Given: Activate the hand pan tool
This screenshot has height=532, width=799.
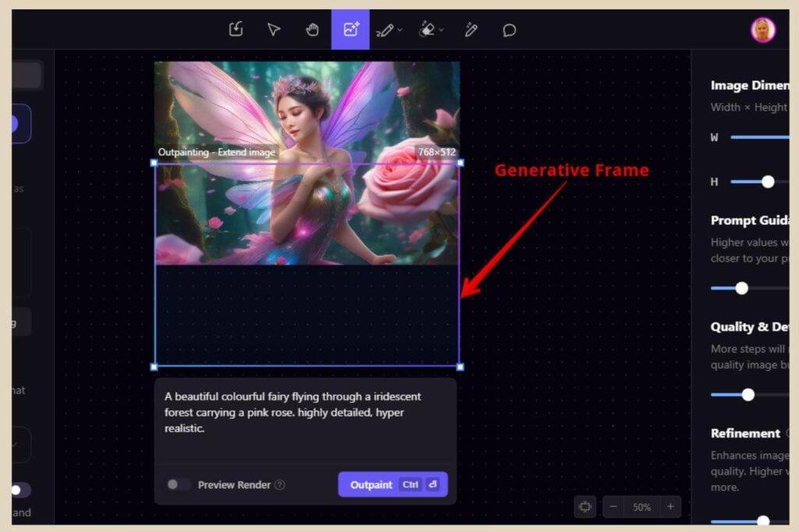Looking at the screenshot, I should (x=312, y=30).
